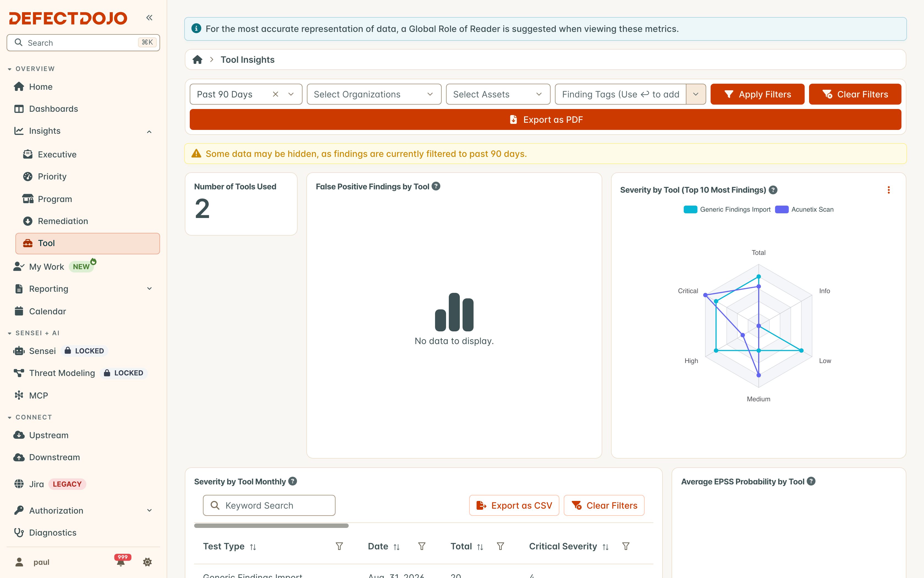Sort by Date column
Viewport: 924px width, 578px height.
(396, 547)
